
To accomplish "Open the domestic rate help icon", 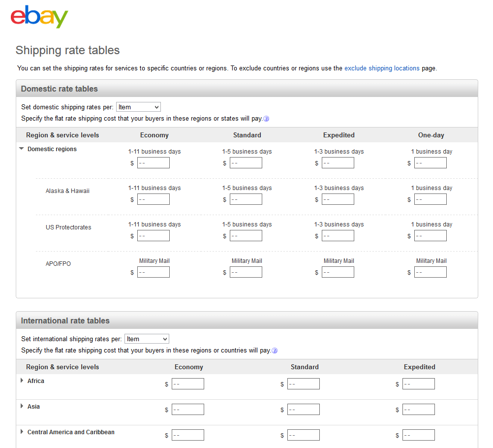I will click(x=266, y=119).
